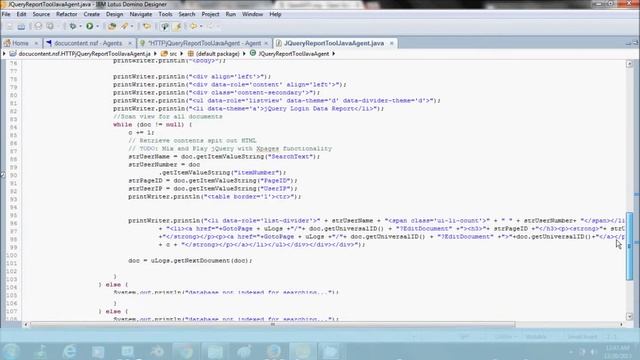Open the Window menu

click(252, 14)
